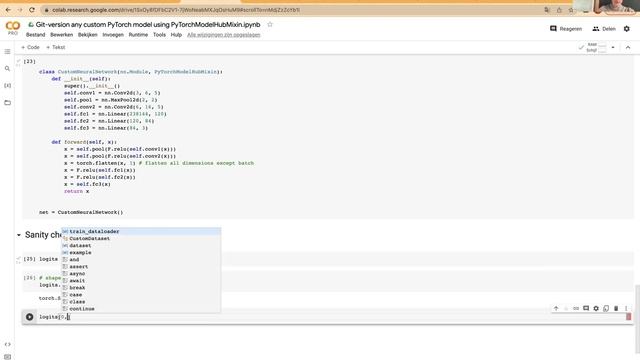The image size is (640, 360).
Task: Click into the logits[0, code cell editor
Action: 331,317
